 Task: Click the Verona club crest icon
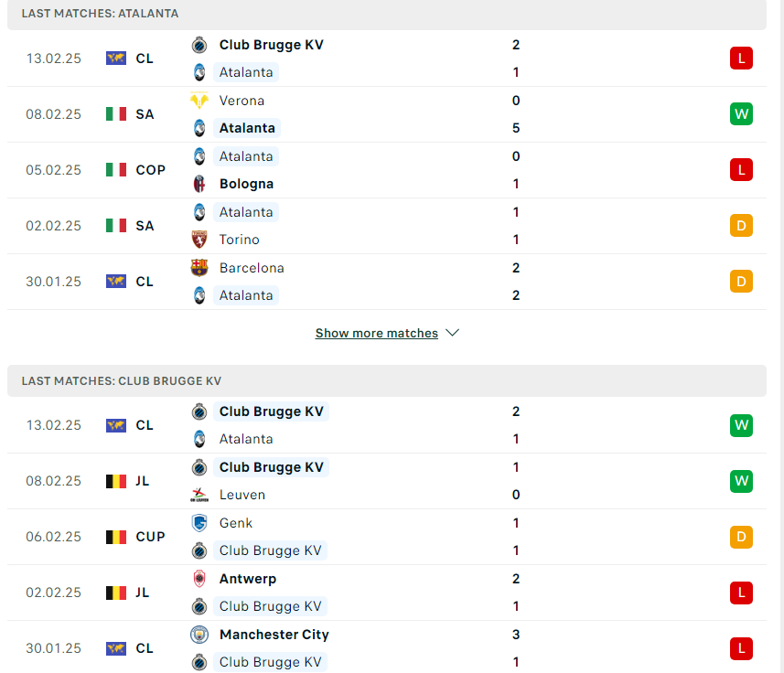pos(199,101)
